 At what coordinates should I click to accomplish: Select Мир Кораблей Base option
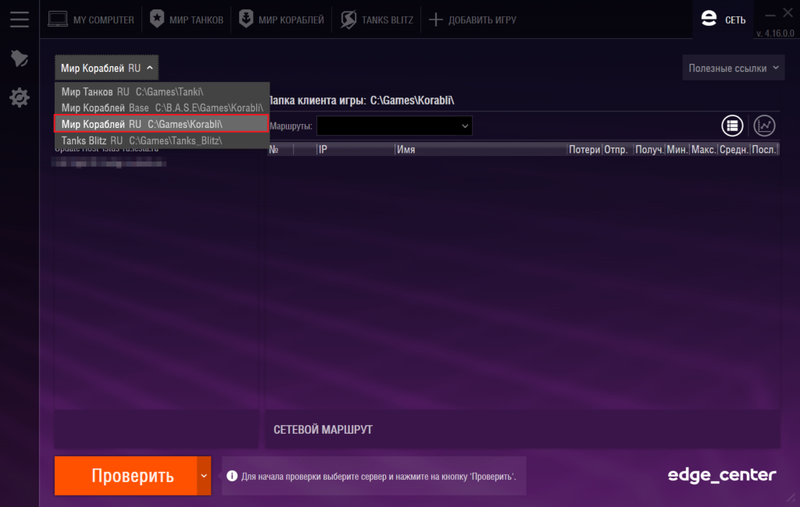[x=162, y=108]
